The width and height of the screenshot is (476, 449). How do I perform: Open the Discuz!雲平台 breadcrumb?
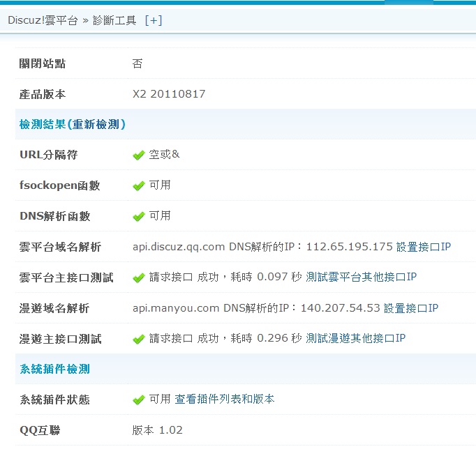click(43, 20)
